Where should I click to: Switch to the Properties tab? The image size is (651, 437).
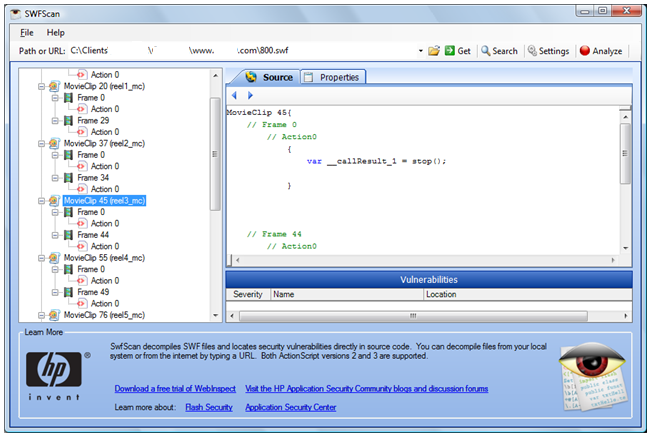[333, 77]
